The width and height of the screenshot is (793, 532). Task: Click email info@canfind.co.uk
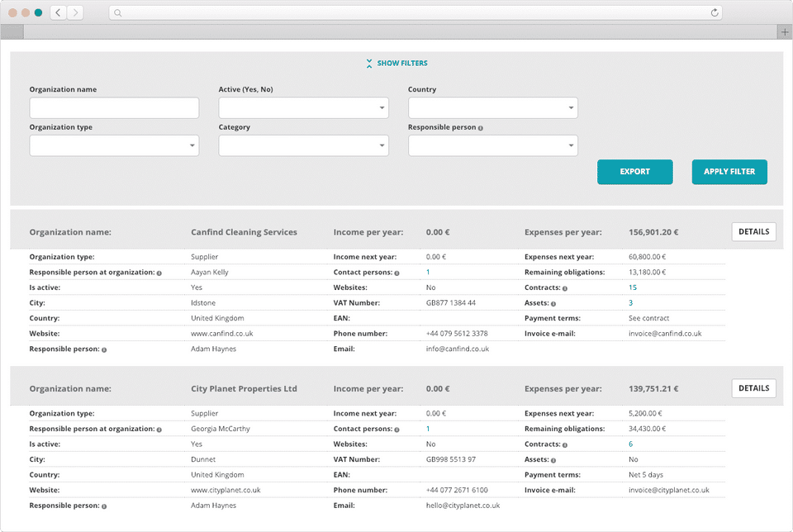pyautogui.click(x=457, y=349)
